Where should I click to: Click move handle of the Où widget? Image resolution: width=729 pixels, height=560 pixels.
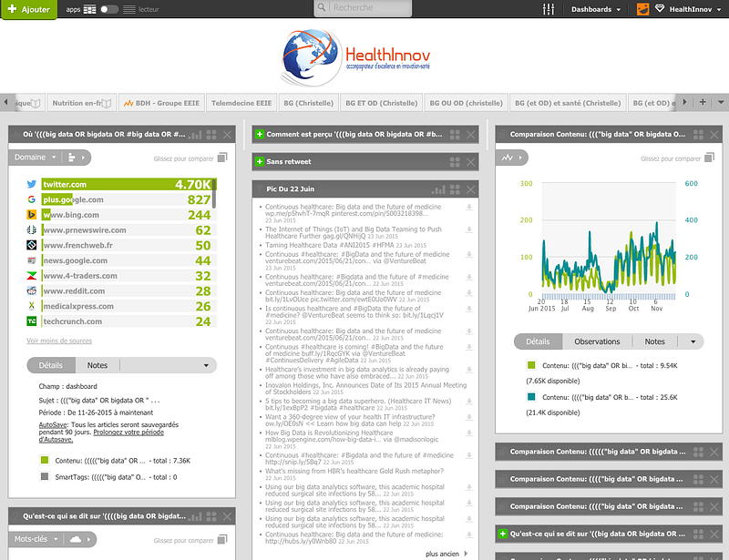click(x=211, y=135)
